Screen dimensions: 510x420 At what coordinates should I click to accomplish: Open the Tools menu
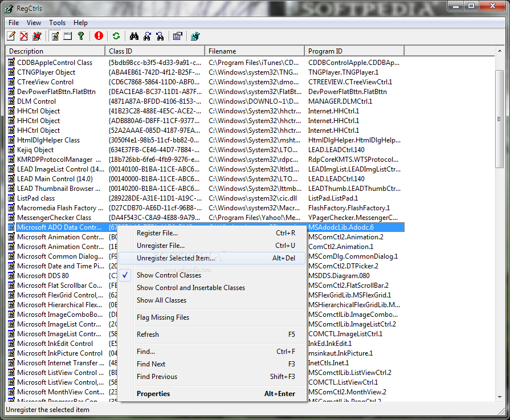(57, 23)
